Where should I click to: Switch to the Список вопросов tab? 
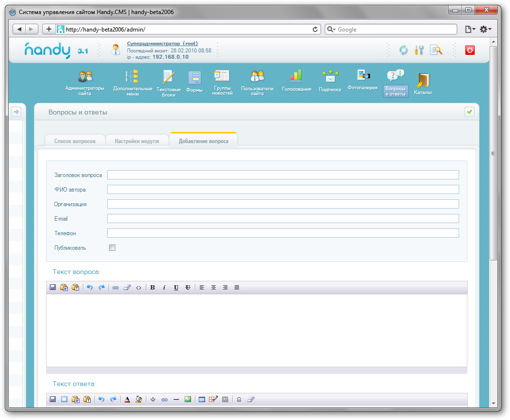[74, 141]
